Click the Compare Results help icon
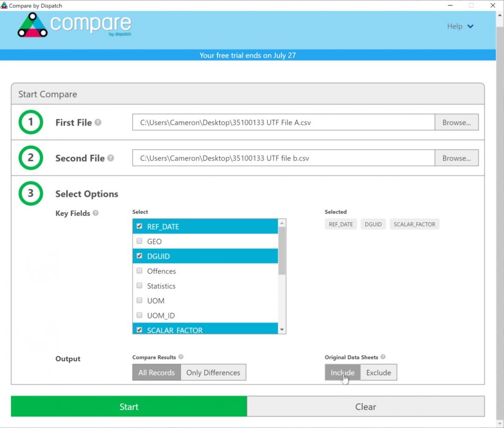This screenshot has width=504, height=428. [181, 357]
